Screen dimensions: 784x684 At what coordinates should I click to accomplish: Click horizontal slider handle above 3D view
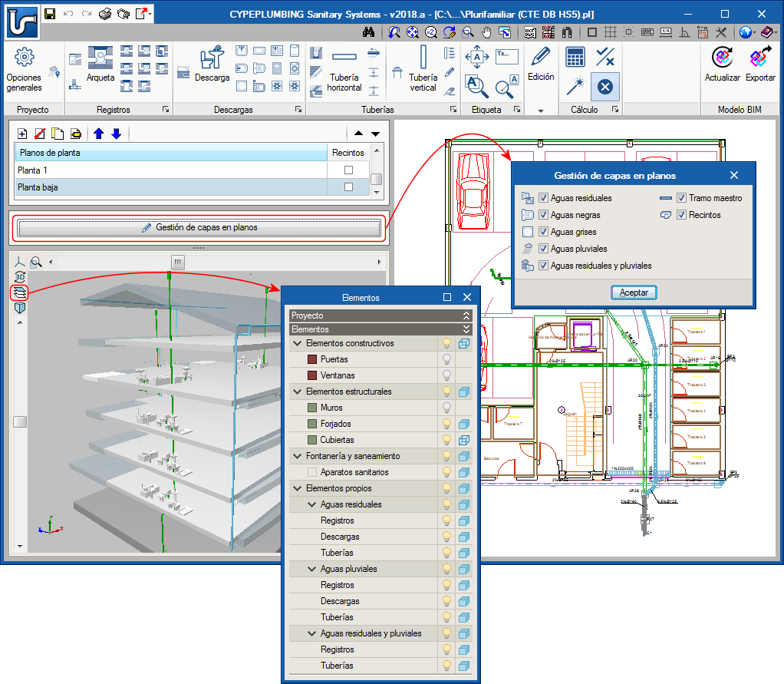tap(177, 262)
